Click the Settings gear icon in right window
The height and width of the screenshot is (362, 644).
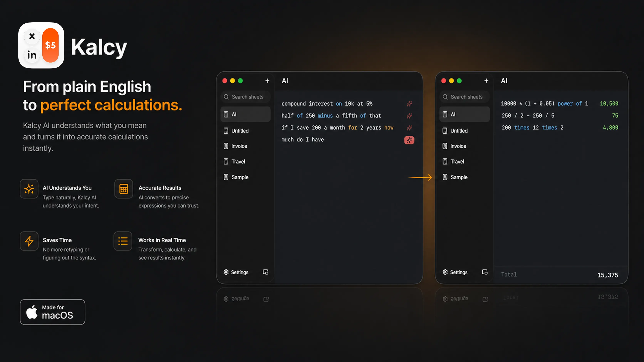[445, 272]
